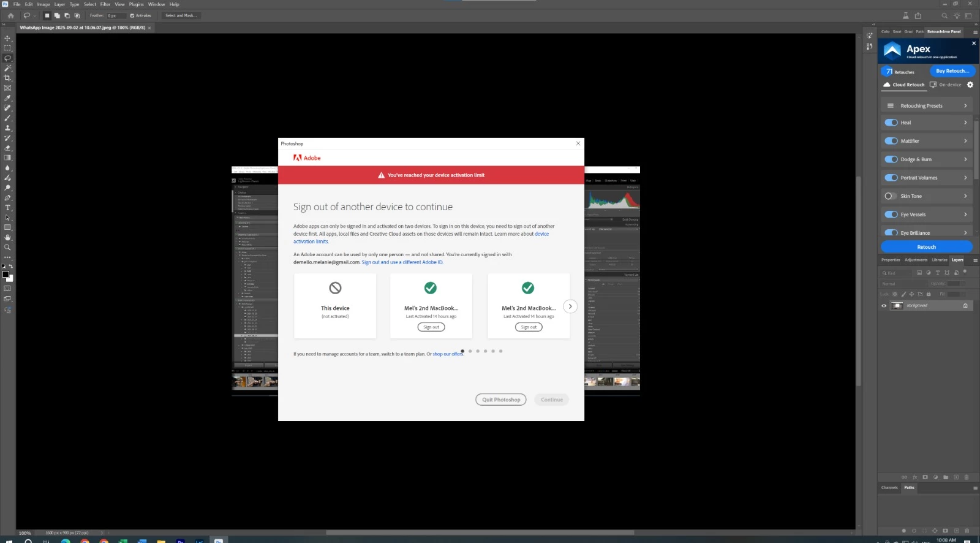Select the Rectangle shape tool
Viewport: 980px width, 543px height.
click(7, 227)
